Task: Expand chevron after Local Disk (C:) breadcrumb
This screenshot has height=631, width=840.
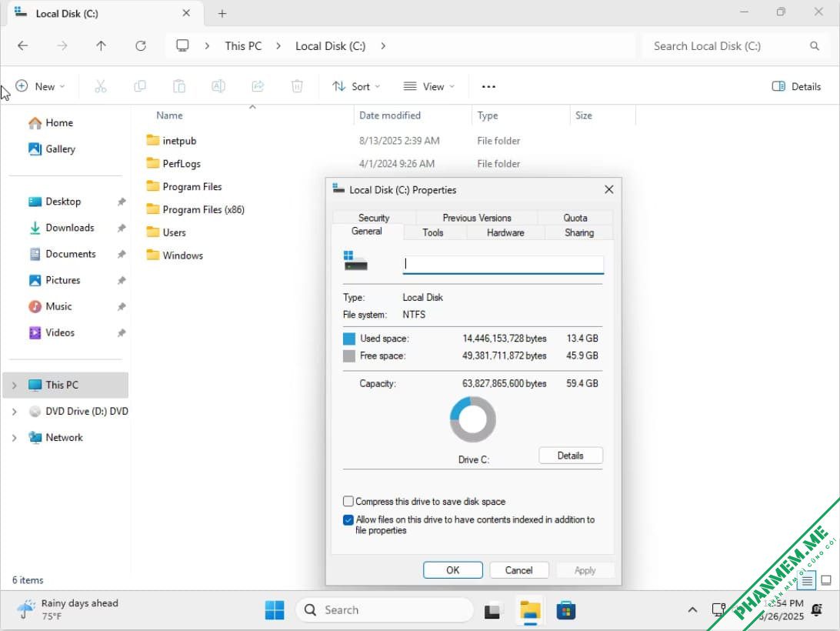Action: (383, 46)
